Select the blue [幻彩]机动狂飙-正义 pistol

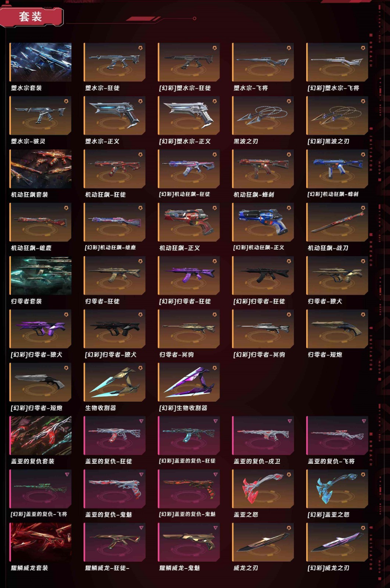[263, 222]
